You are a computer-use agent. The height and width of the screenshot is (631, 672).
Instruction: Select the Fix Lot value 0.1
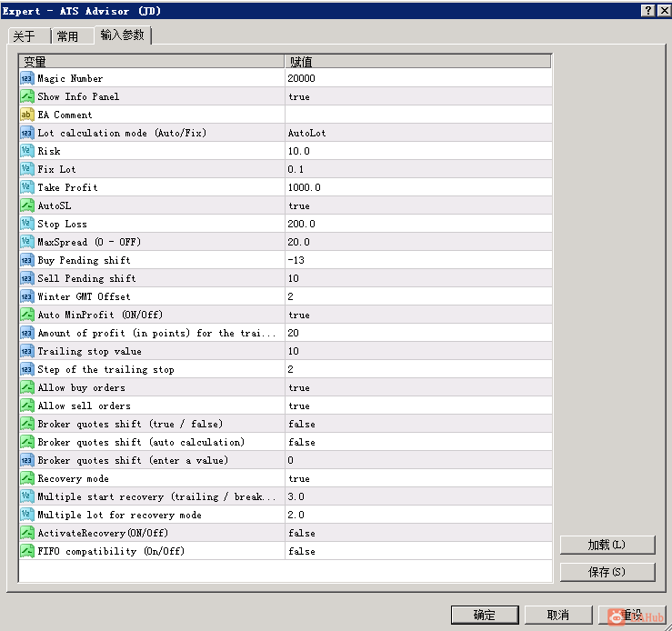(x=418, y=169)
